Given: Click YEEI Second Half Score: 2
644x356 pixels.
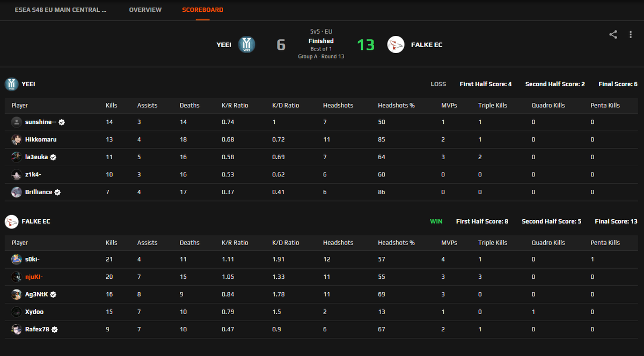Looking at the screenshot, I should click(555, 84).
